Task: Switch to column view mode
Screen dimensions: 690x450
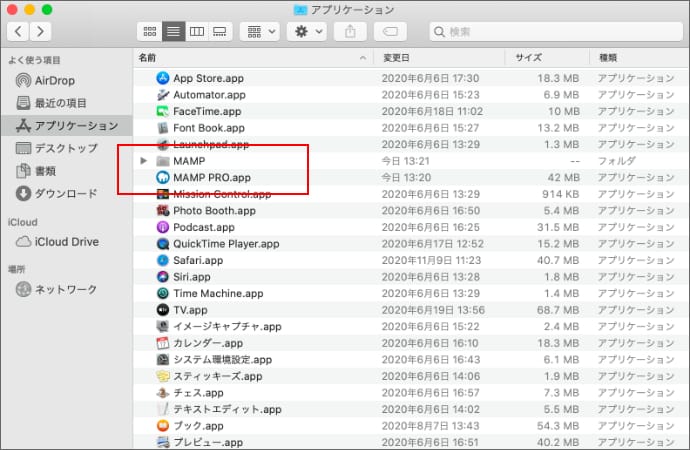Action: tap(197, 32)
